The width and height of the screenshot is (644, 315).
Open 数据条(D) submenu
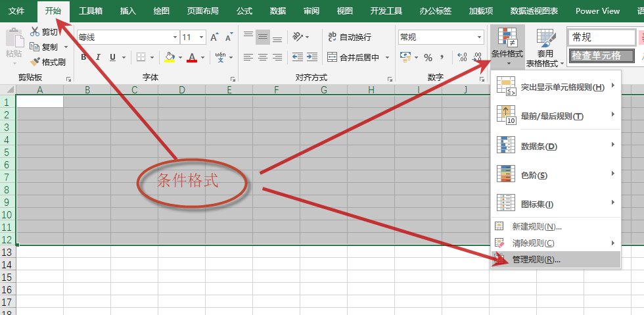coord(556,145)
